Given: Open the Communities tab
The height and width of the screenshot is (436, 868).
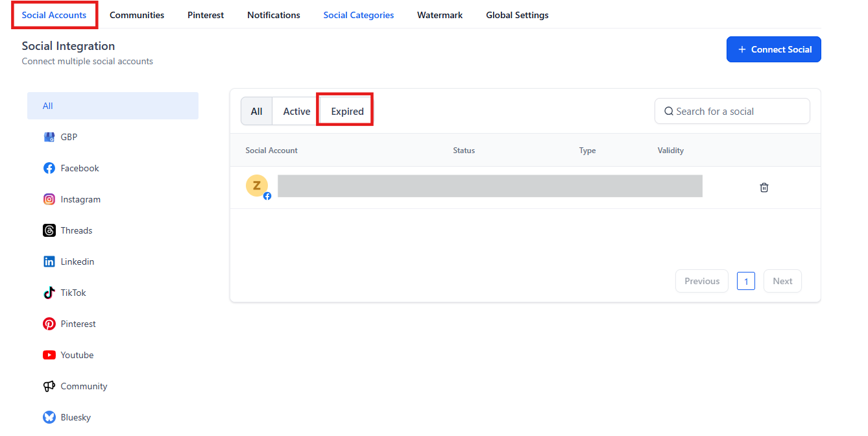Looking at the screenshot, I should [x=137, y=15].
